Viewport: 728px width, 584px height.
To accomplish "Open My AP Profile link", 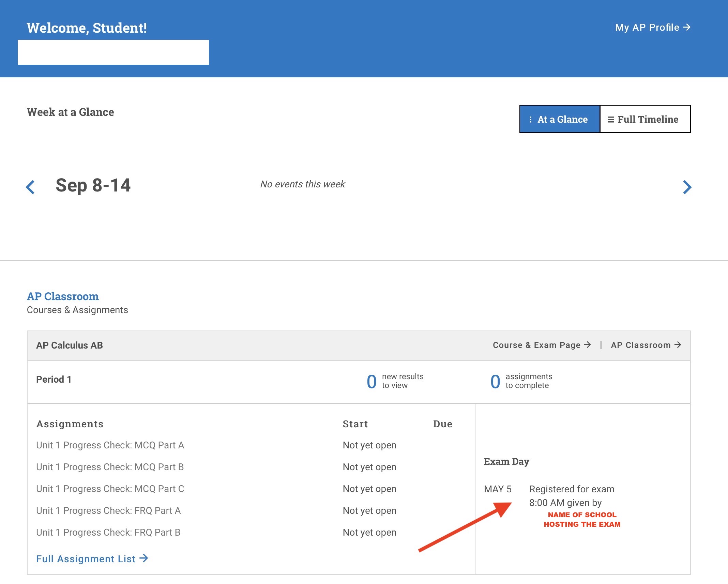I will point(653,27).
